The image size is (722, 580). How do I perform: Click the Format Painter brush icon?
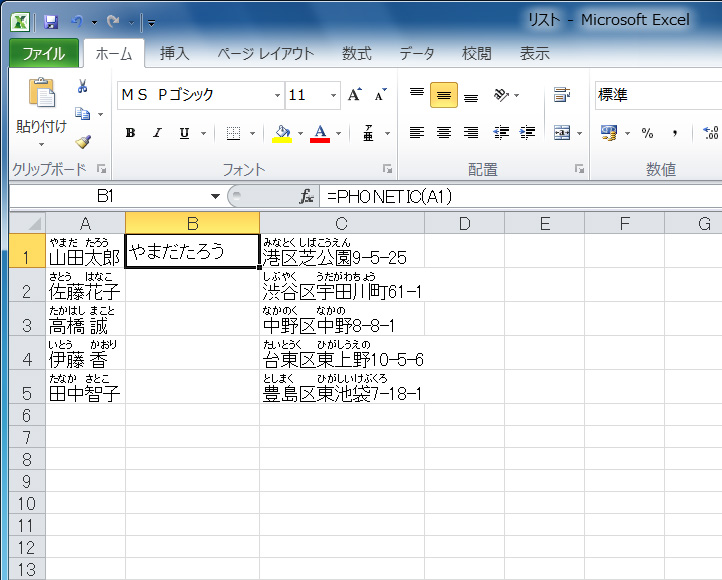click(82, 142)
